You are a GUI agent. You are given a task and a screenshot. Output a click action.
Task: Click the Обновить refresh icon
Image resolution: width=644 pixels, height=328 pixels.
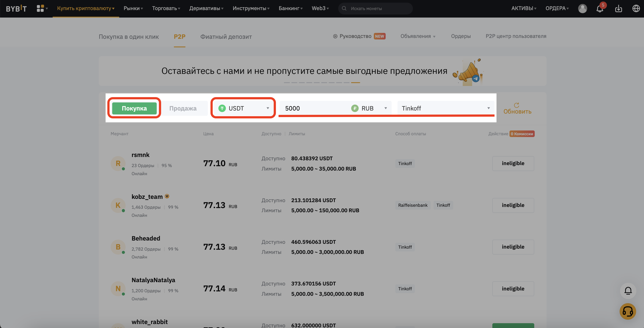[516, 105]
